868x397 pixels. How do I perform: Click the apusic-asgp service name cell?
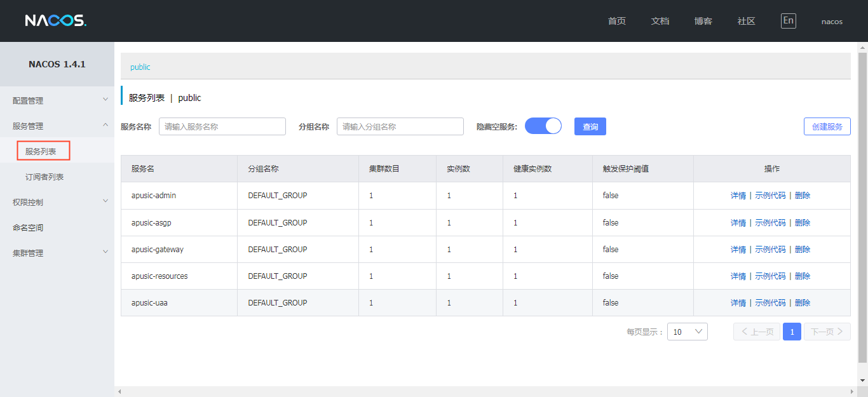click(179, 223)
